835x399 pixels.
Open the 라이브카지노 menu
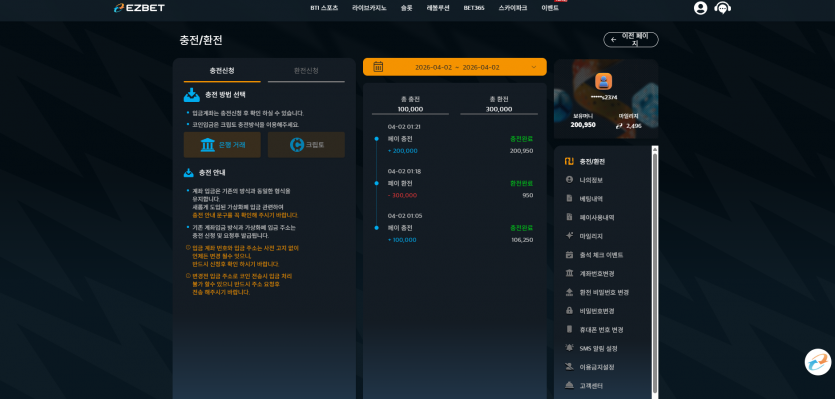click(369, 8)
